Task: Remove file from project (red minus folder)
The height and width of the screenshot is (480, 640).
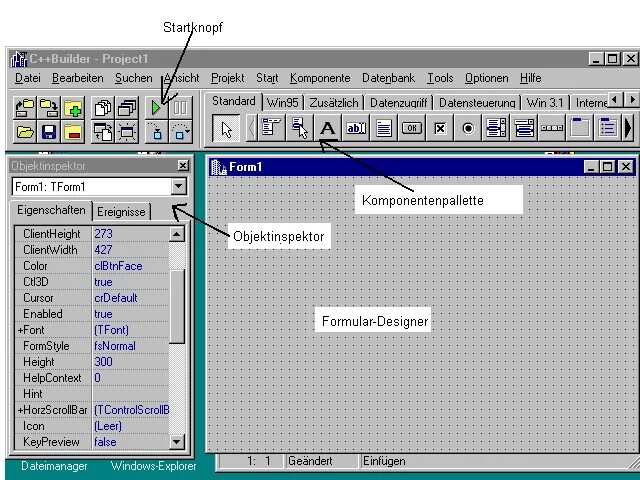Action: 73,132
